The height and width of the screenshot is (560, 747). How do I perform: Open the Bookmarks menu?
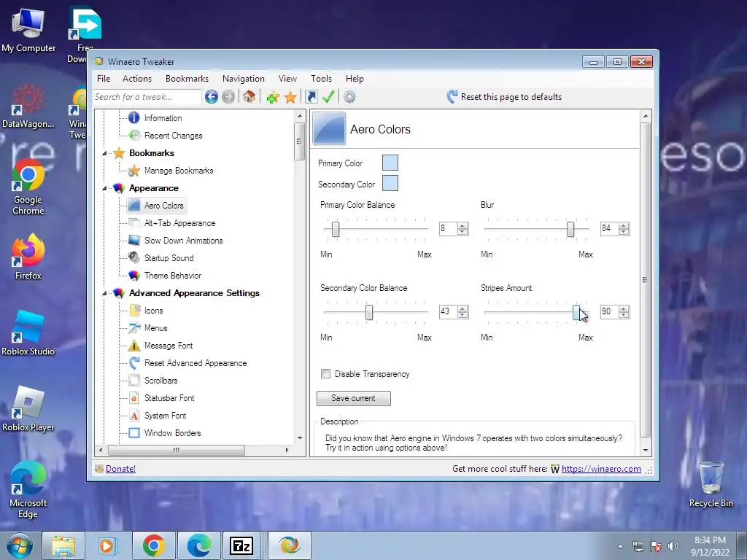tap(187, 79)
